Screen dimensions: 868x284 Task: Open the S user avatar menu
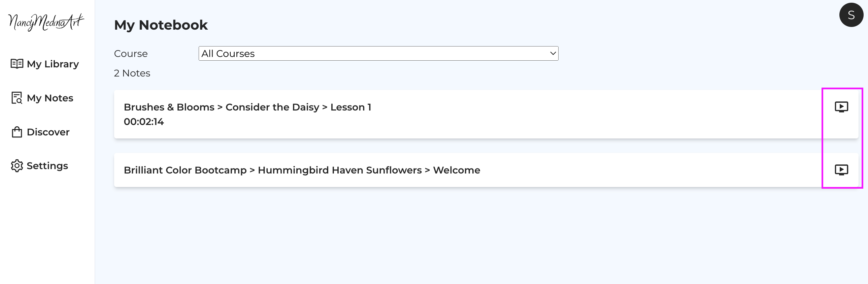click(851, 15)
